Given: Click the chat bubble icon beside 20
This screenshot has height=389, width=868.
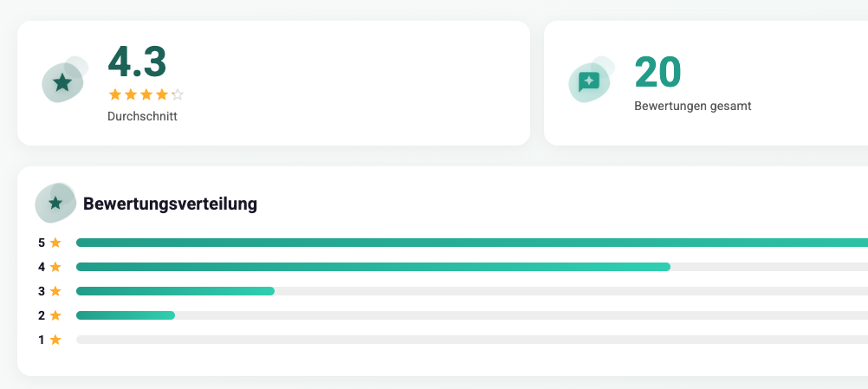Looking at the screenshot, I should pos(589,81).
